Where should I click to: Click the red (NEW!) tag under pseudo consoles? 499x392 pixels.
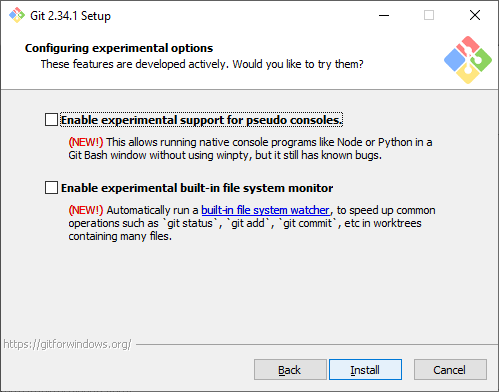[86, 142]
